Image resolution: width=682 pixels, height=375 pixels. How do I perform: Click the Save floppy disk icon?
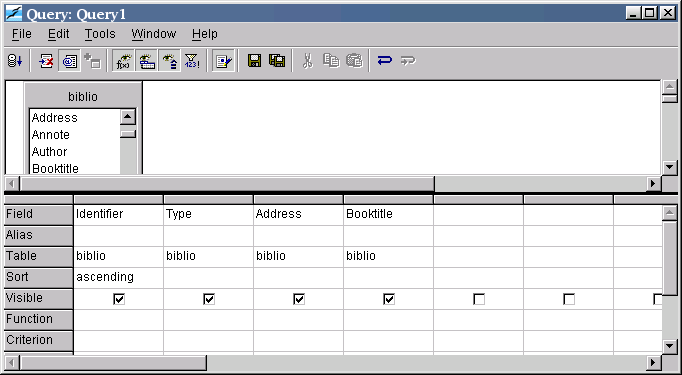[254, 60]
